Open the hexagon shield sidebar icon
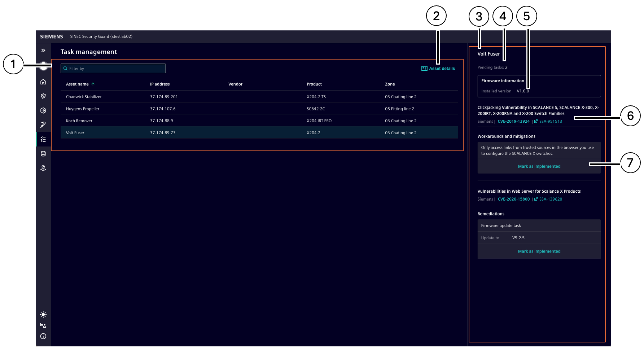The image size is (644, 350). 43,110
